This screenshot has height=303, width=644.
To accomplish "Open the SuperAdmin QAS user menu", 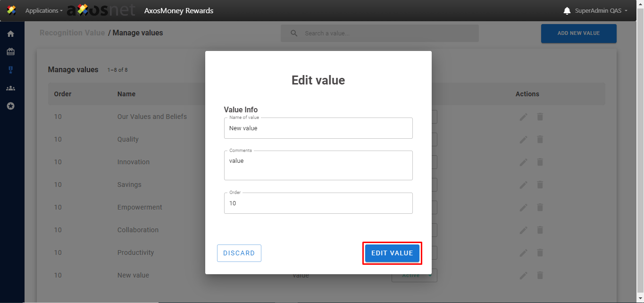I will point(601,11).
